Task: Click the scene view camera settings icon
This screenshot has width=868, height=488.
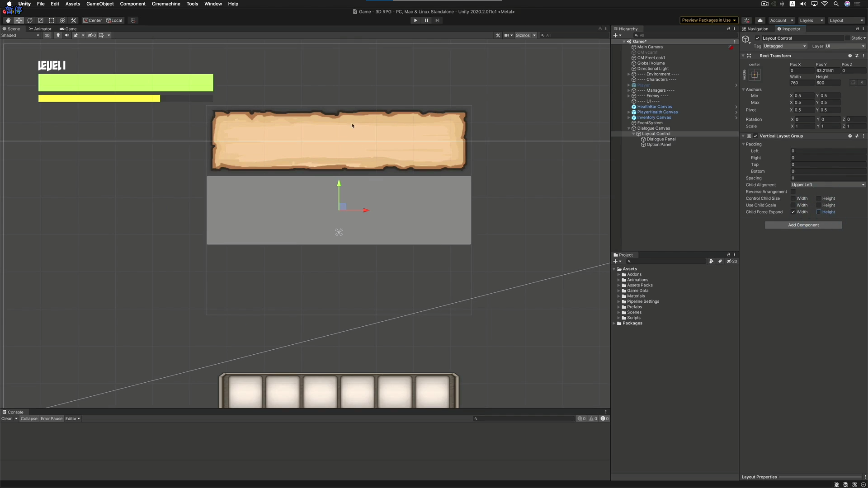Action: tap(507, 35)
